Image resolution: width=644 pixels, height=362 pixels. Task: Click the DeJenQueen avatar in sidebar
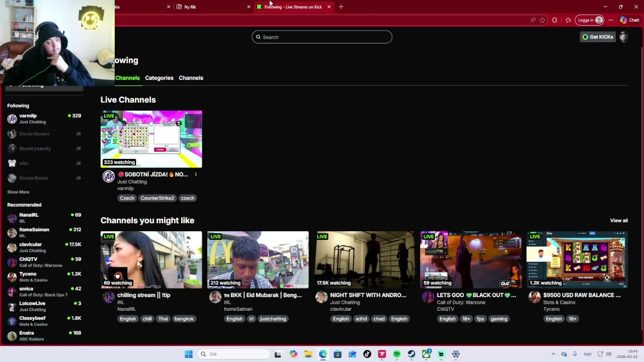[12, 134]
